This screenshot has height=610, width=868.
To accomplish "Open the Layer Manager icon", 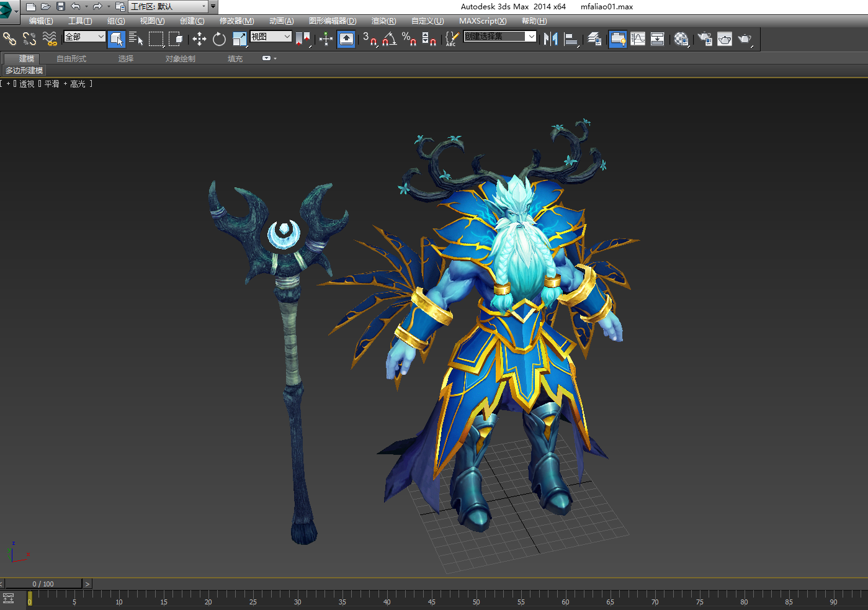I will point(594,39).
